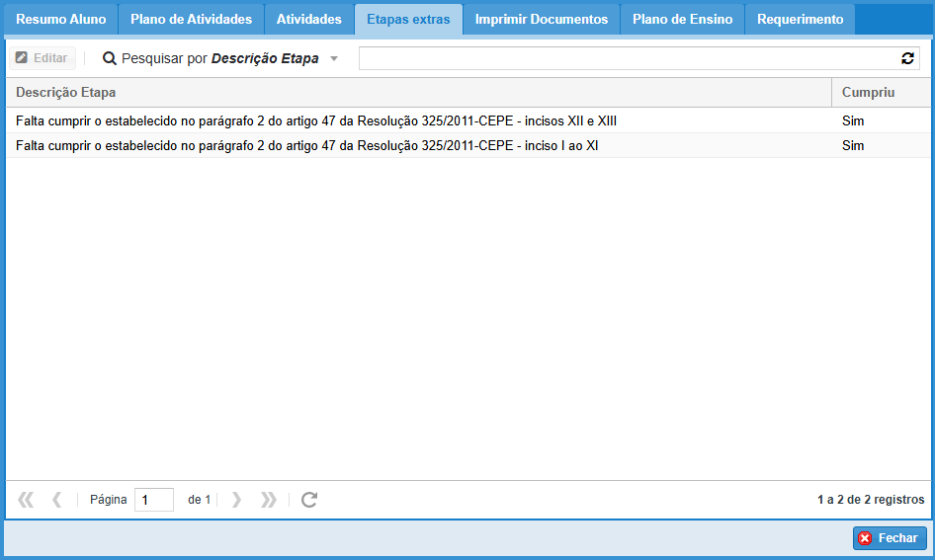Go to last page arrow
The image size is (935, 560).
coord(268,500)
